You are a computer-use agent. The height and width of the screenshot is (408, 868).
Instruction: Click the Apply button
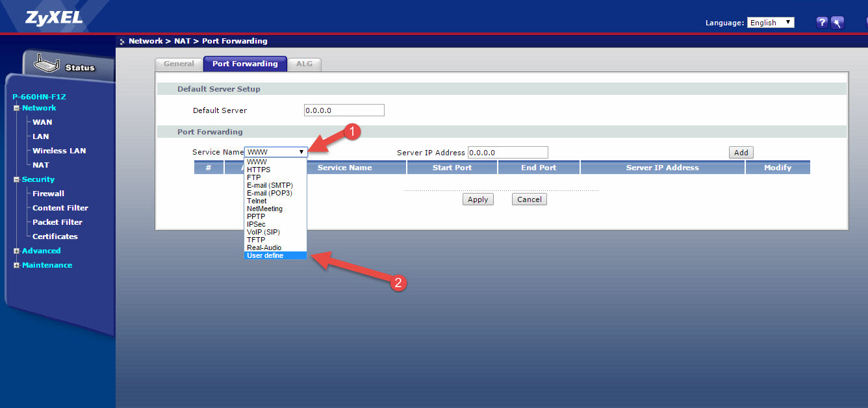click(x=478, y=199)
